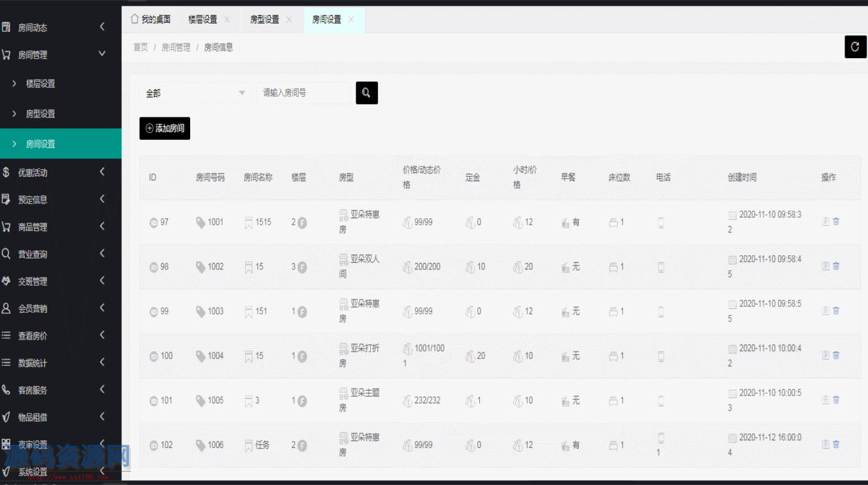Close the 房型设置 tab
Screen dimensions: 868x485
289,20
